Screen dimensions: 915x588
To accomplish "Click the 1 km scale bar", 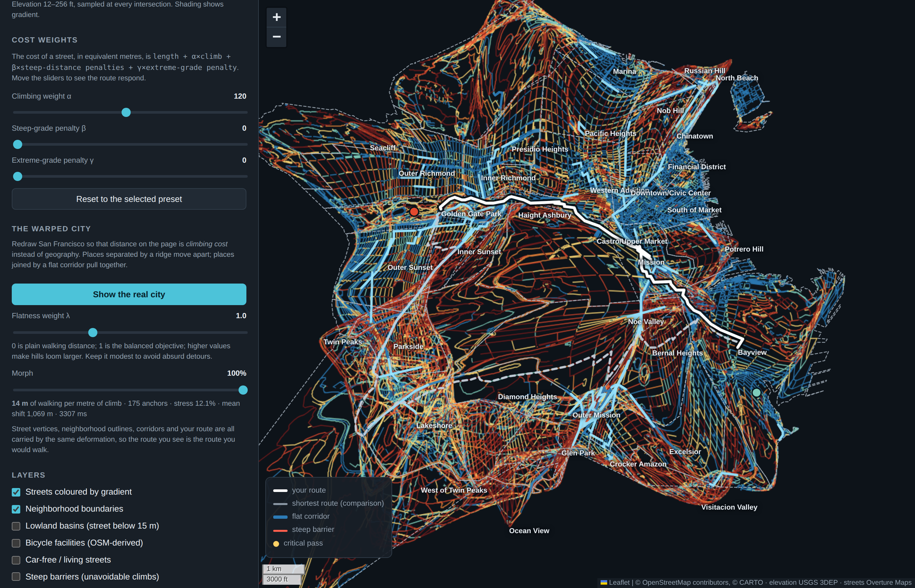I will pyautogui.click(x=283, y=569).
